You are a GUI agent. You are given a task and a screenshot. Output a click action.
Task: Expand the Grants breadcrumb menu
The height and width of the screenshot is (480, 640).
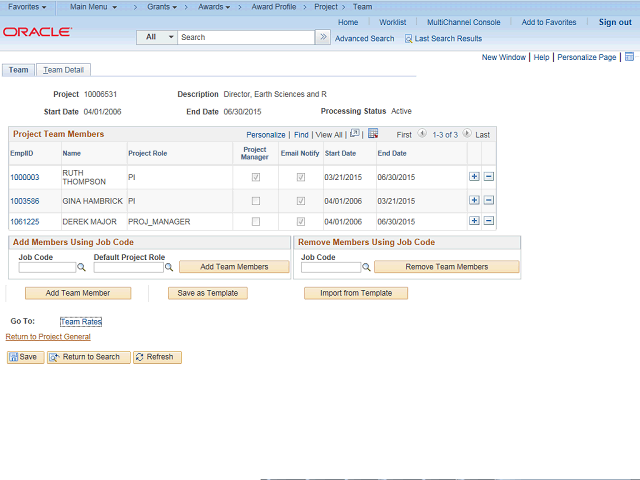(x=162, y=7)
